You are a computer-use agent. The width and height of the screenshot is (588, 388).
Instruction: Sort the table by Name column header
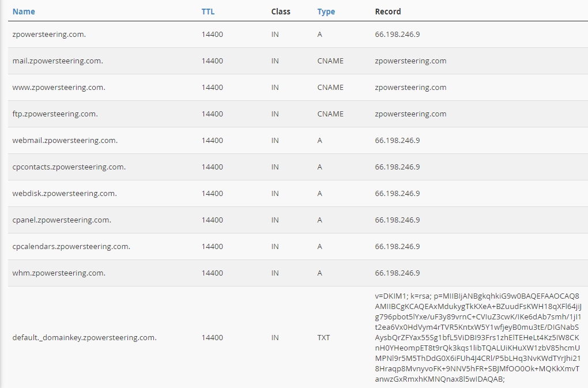24,12
